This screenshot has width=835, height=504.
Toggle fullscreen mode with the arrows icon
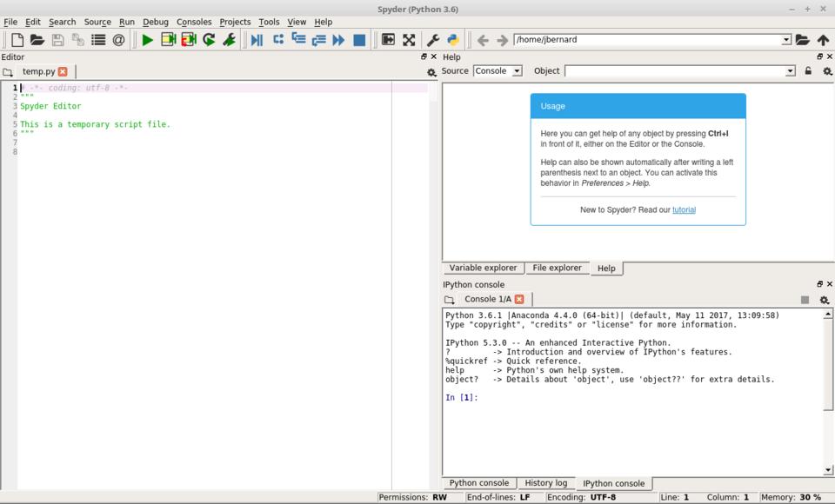409,40
